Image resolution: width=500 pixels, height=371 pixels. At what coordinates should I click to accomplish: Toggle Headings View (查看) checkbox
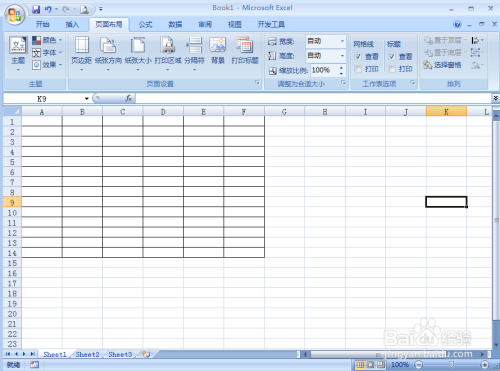tap(392, 56)
